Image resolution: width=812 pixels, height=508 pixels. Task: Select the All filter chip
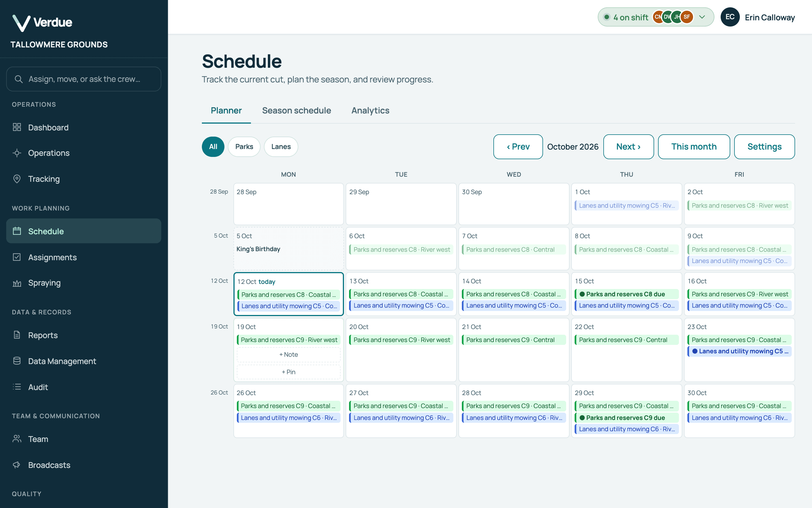213,146
